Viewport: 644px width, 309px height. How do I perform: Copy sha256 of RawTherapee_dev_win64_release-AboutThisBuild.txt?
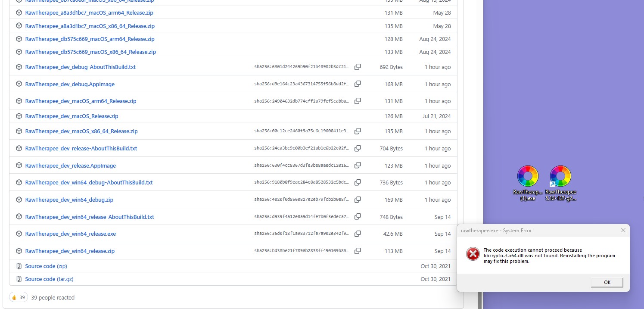coord(358,217)
